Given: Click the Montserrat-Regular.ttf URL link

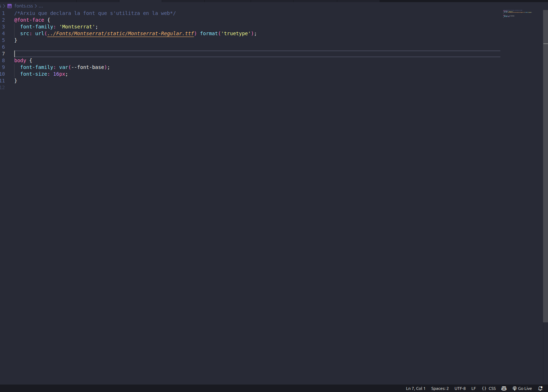Looking at the screenshot, I should [x=121, y=33].
